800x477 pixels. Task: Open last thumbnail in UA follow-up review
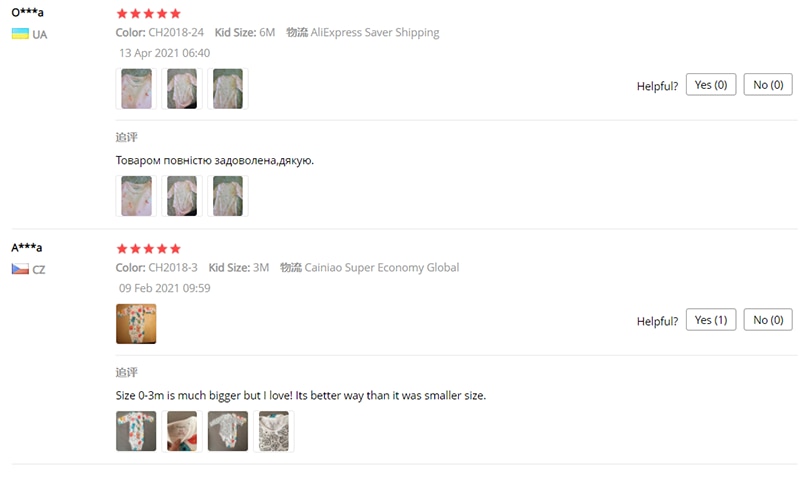coord(228,196)
